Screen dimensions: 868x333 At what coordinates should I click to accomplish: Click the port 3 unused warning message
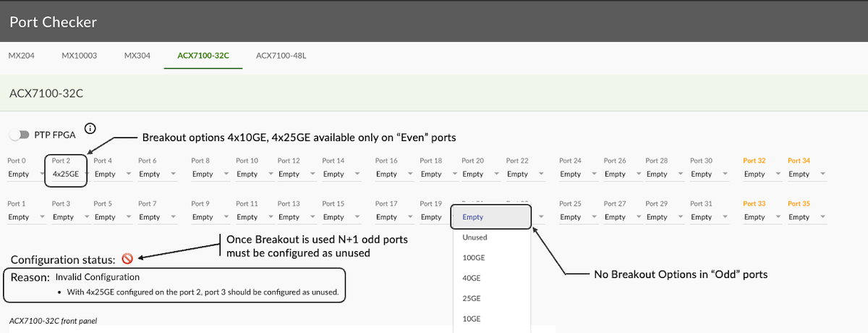click(203, 292)
